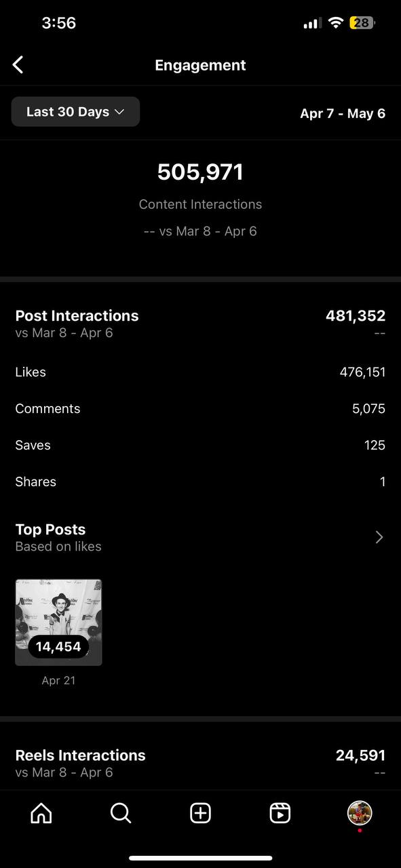Open the Apr 21 top post thumbnail
Screen dimensions: 401x868
point(58,623)
